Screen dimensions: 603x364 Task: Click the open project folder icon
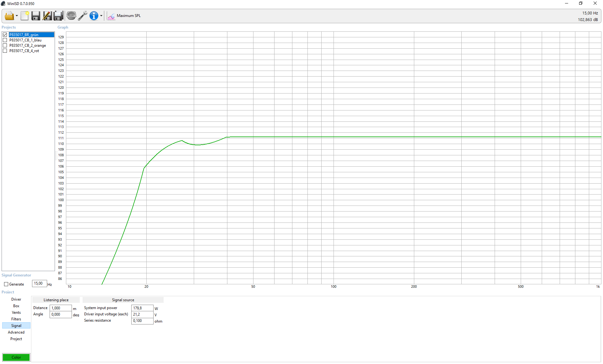click(x=9, y=16)
